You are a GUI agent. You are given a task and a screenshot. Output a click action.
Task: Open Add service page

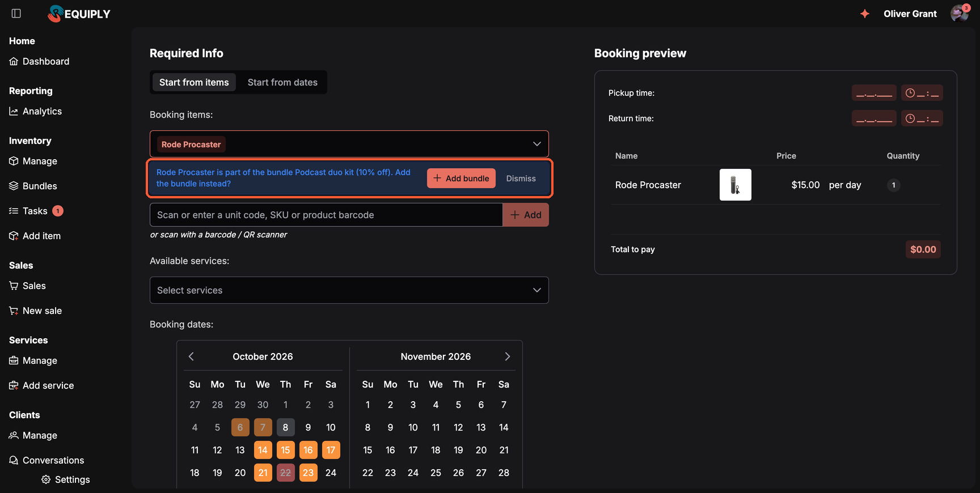point(42,385)
